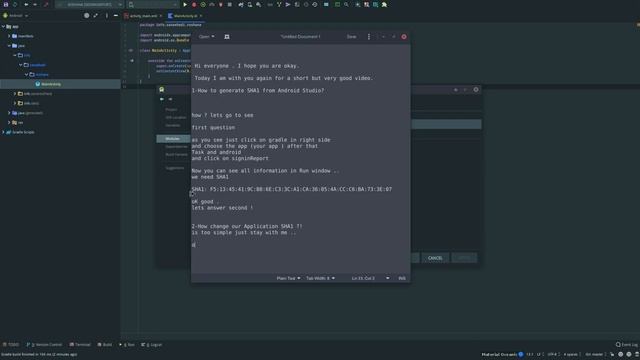
Task: Expand the res folder
Action: click(9, 122)
